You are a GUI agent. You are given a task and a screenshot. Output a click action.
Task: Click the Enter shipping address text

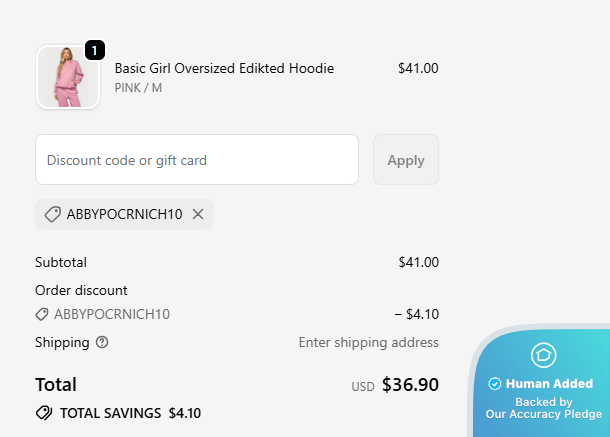pos(368,342)
